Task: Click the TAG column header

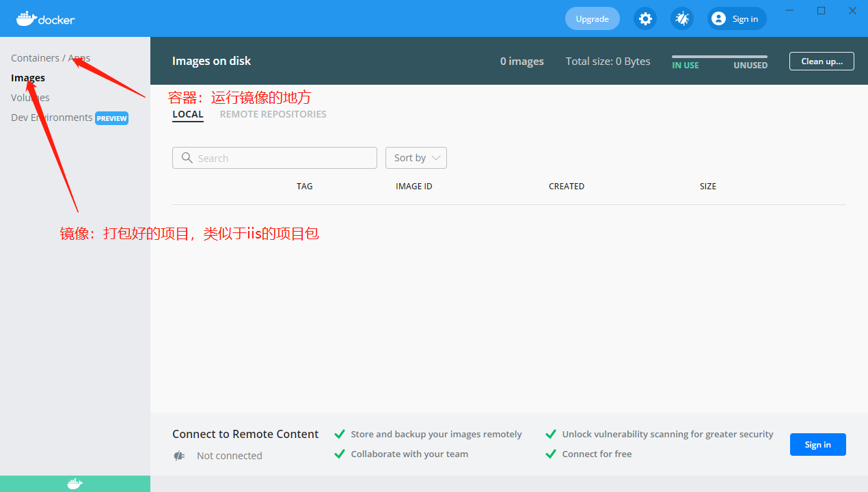Action: point(305,186)
